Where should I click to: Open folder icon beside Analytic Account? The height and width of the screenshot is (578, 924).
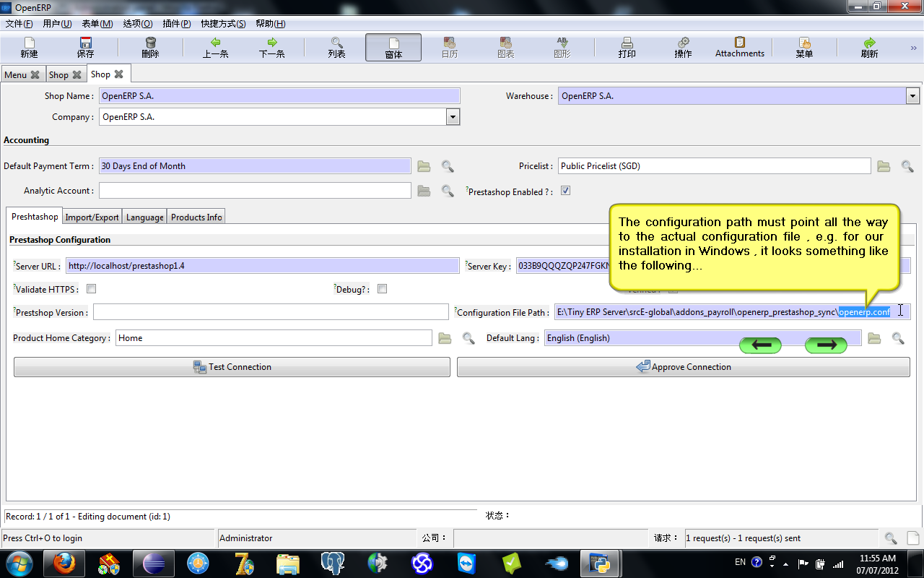(424, 191)
